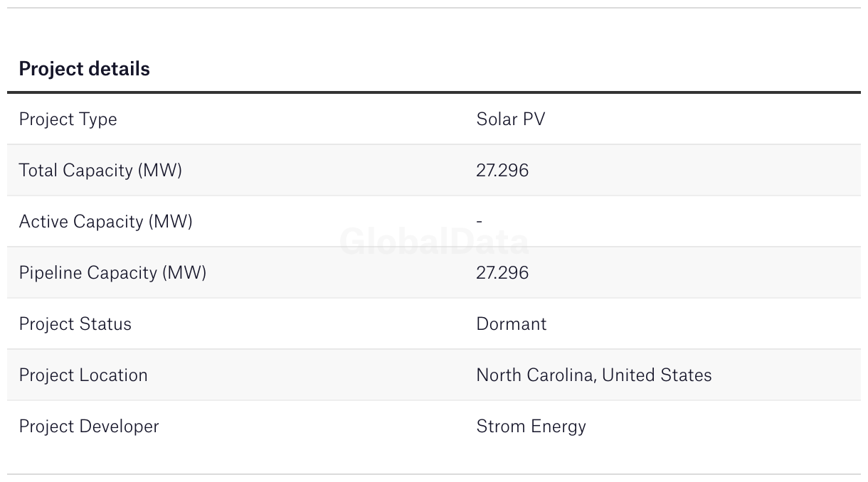The image size is (868, 482).
Task: Click the Pipeline Capacity value 27.296
Action: [x=502, y=273]
